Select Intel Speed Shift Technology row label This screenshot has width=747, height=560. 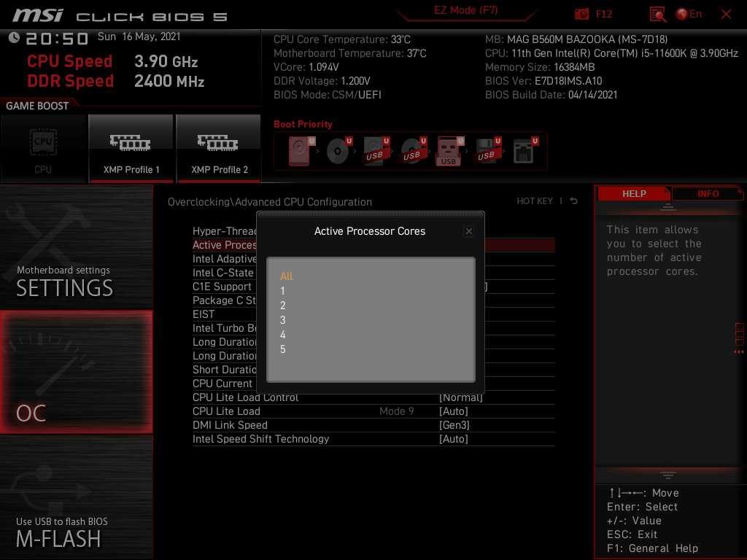pyautogui.click(x=260, y=439)
